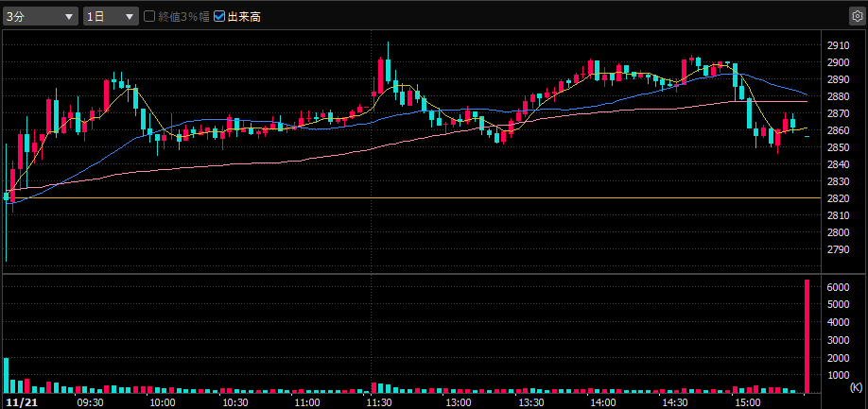Click the 2790 price axis label

(x=837, y=249)
